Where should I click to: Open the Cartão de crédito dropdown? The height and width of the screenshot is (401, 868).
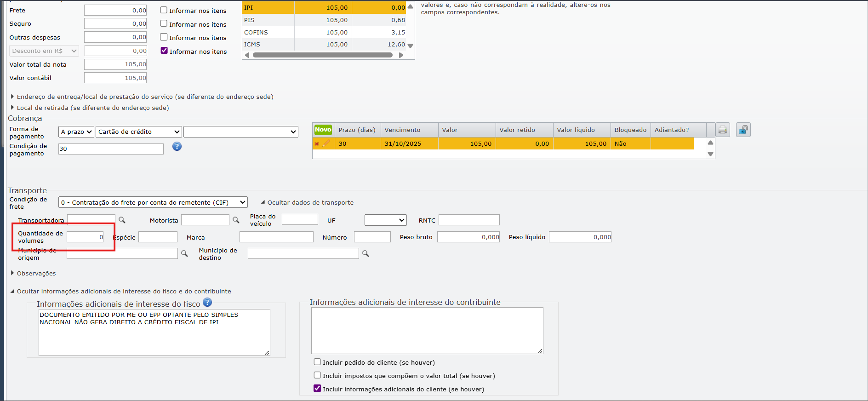(x=139, y=132)
